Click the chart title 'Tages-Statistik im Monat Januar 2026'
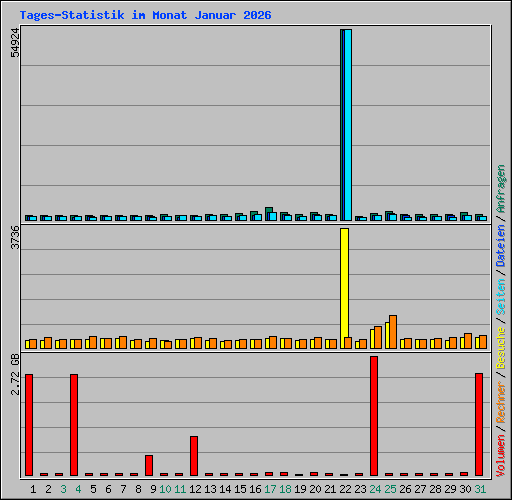512x500 pixels. 145,15
